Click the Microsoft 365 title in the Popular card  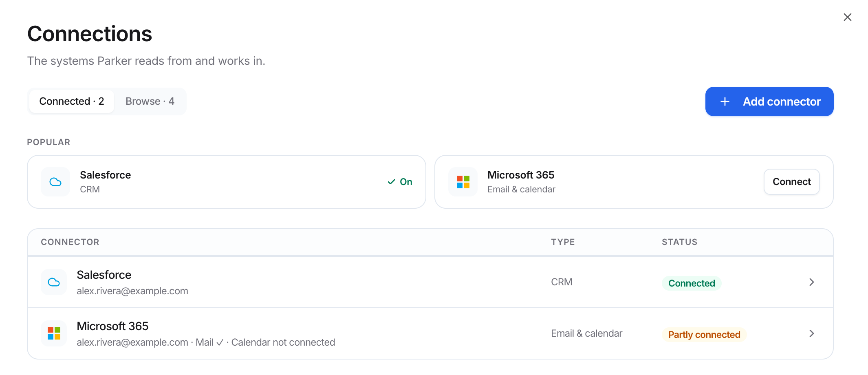[521, 175]
